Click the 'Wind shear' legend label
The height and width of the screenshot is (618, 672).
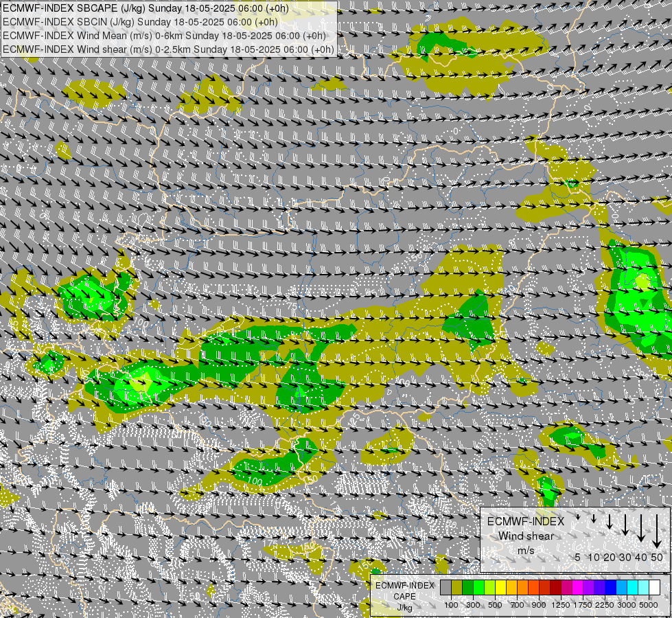pos(526,536)
